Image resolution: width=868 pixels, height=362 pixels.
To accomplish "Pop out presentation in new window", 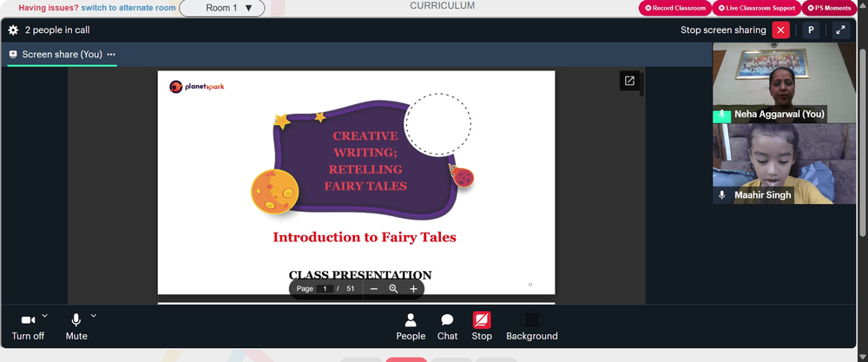I will [629, 81].
